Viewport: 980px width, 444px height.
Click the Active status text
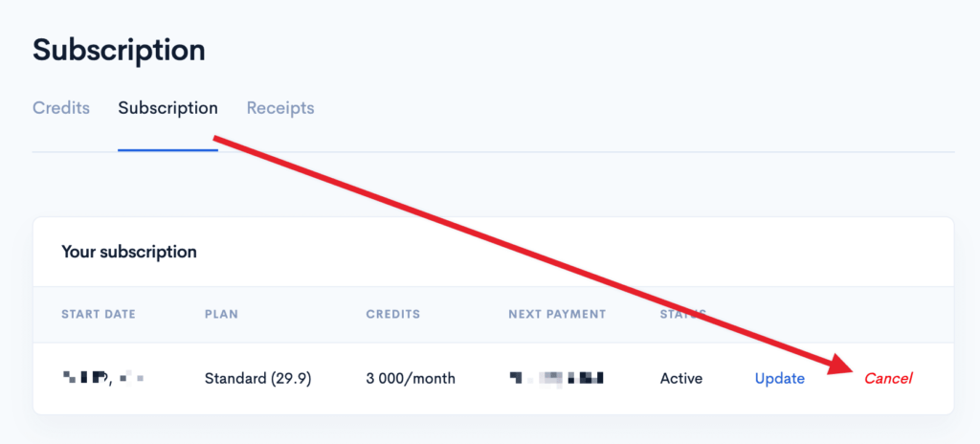(681, 378)
